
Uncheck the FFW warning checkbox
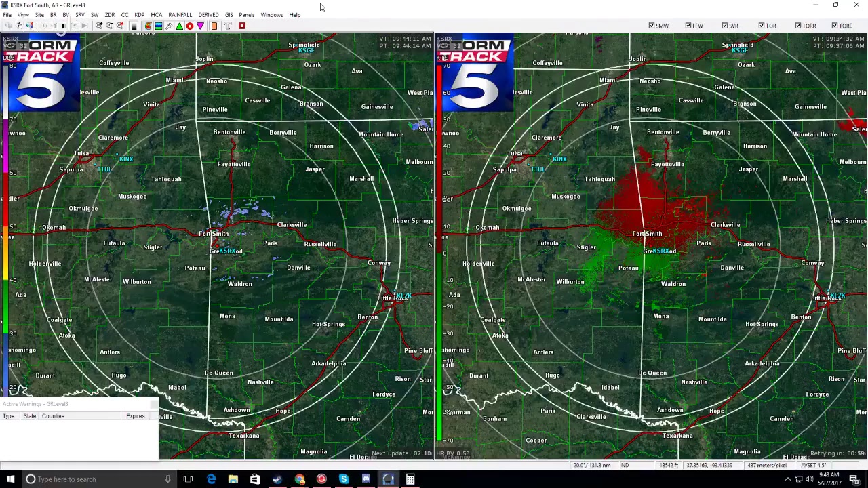click(688, 26)
